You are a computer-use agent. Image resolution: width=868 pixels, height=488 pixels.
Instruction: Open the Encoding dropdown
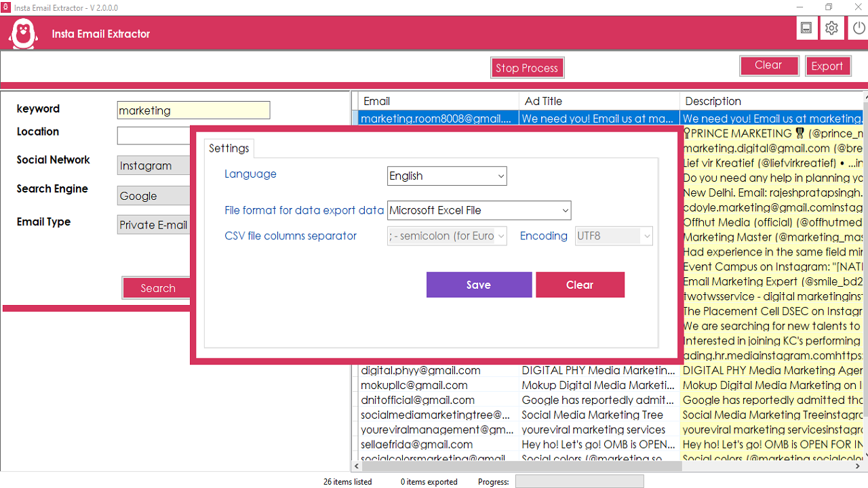pyautogui.click(x=613, y=236)
